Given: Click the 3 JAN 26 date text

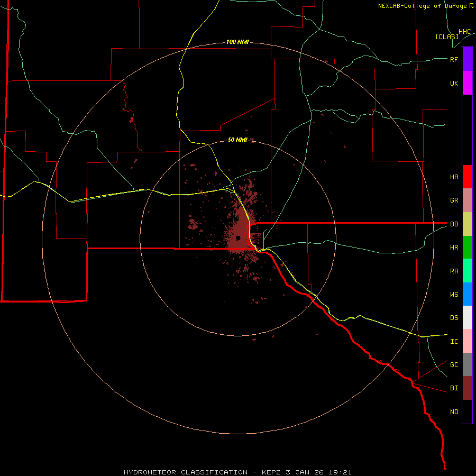Looking at the screenshot, I should pyautogui.click(x=306, y=472).
